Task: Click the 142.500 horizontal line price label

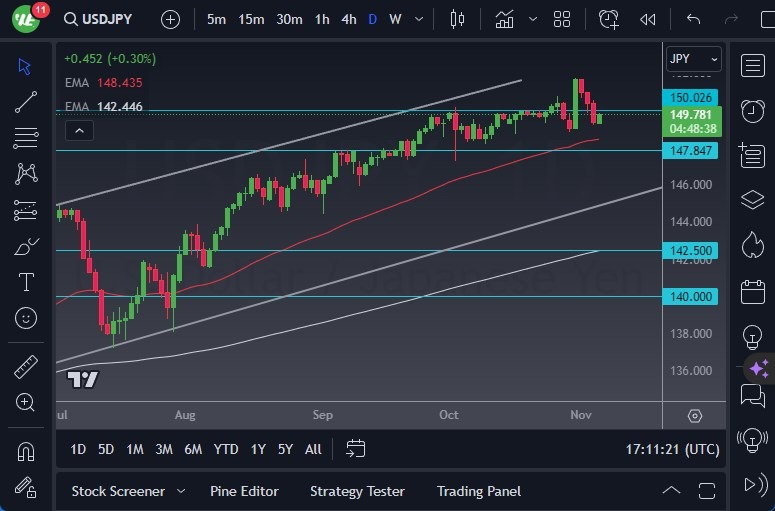Action: [690, 251]
